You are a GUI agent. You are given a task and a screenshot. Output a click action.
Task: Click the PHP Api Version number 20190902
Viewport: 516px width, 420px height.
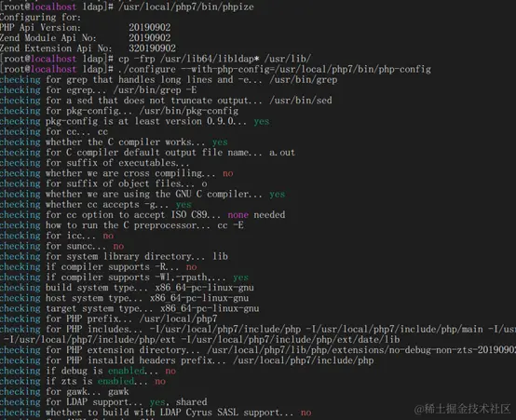(150, 27)
